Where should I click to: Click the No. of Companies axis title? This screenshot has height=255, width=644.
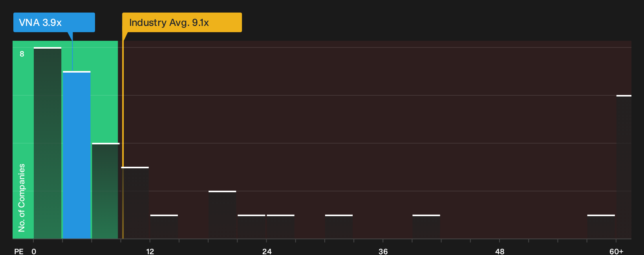click(x=22, y=197)
